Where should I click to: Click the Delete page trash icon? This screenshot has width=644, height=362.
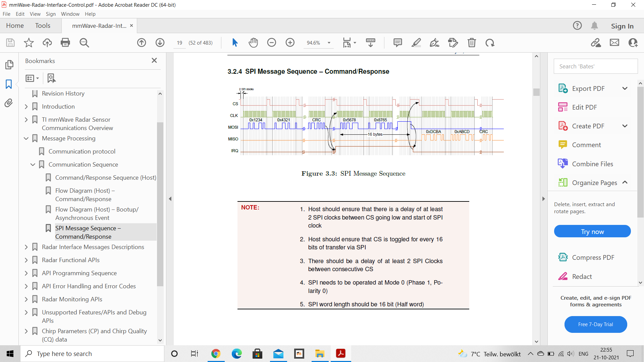point(472,43)
